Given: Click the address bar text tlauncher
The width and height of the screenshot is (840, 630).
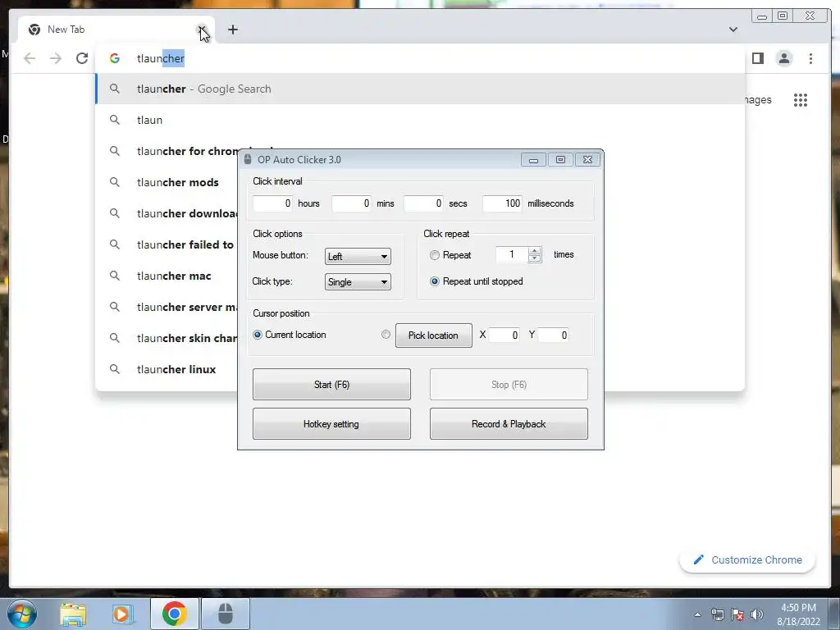Looking at the screenshot, I should tap(161, 58).
